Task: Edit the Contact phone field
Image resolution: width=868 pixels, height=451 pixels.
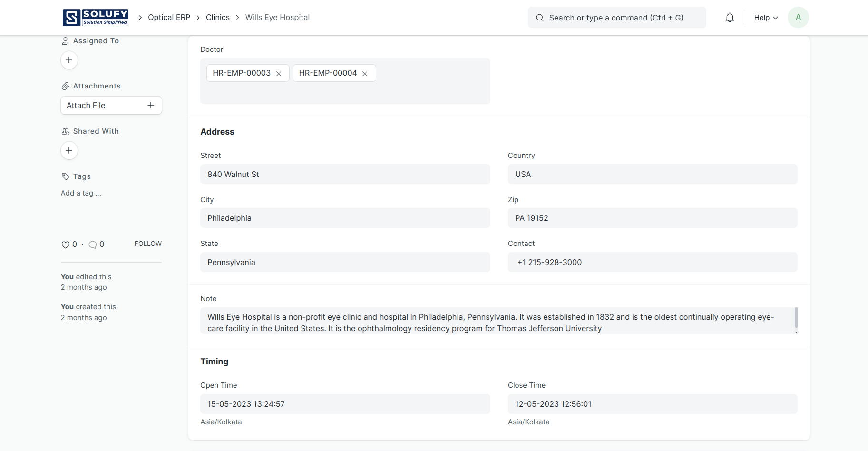Action: 653,262
